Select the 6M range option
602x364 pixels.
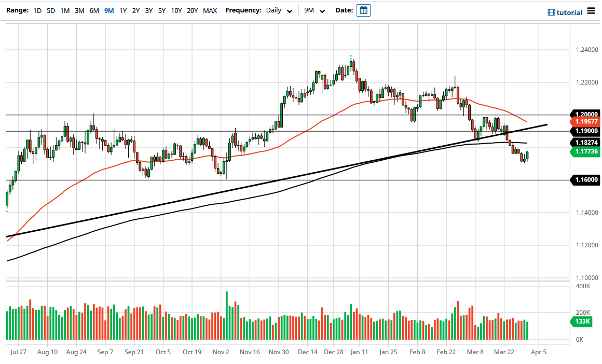[x=93, y=10]
